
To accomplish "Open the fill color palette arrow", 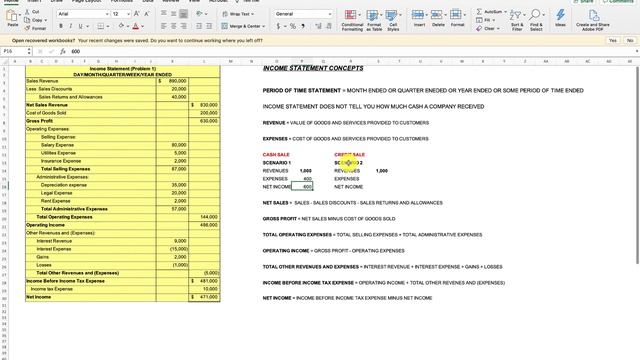I will (x=128, y=26).
